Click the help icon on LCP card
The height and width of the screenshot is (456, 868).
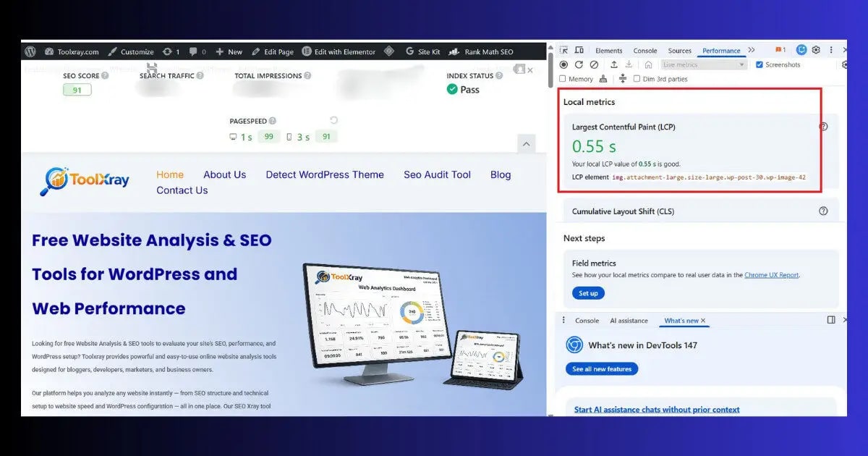(x=823, y=126)
